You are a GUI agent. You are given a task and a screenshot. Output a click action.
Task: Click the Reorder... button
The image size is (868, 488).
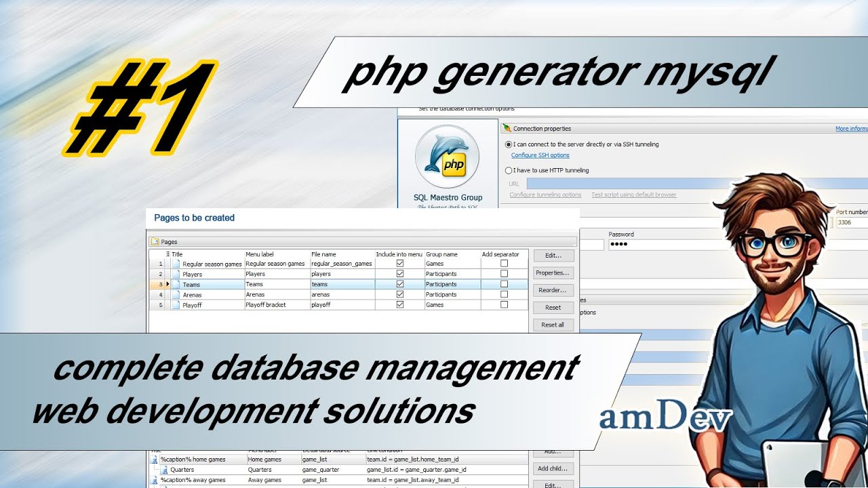click(x=553, y=290)
